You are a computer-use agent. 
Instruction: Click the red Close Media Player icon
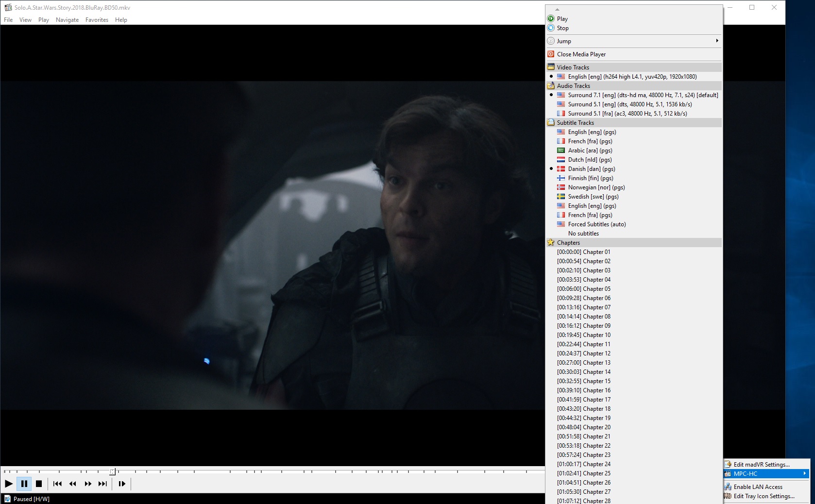pyautogui.click(x=551, y=54)
